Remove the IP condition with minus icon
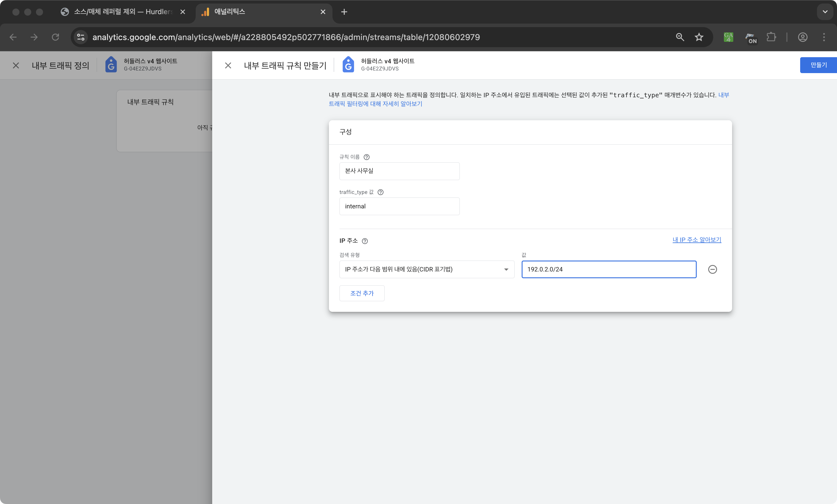Screen dimensions: 837x504 712,269
